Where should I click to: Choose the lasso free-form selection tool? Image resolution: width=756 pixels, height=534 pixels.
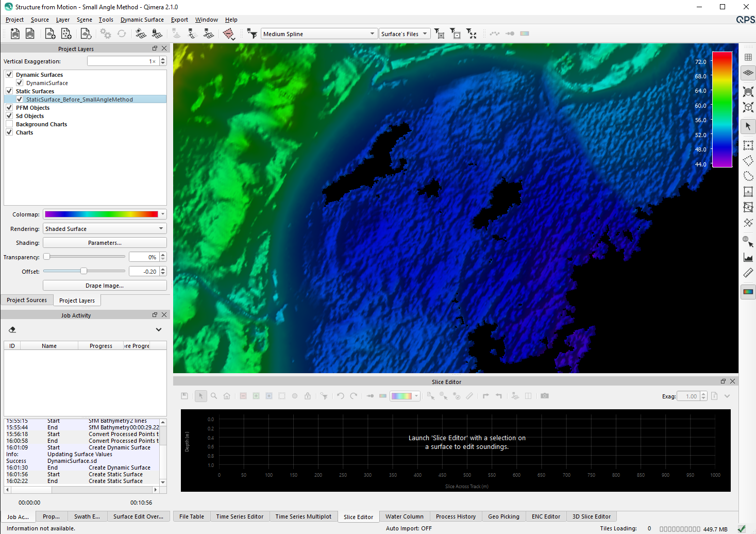(748, 176)
